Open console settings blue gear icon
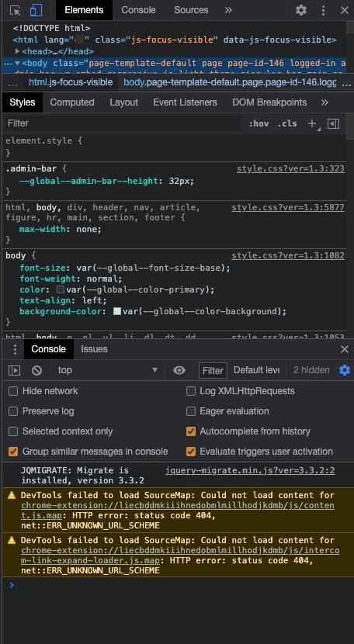The width and height of the screenshot is (354, 644). pos(345,370)
